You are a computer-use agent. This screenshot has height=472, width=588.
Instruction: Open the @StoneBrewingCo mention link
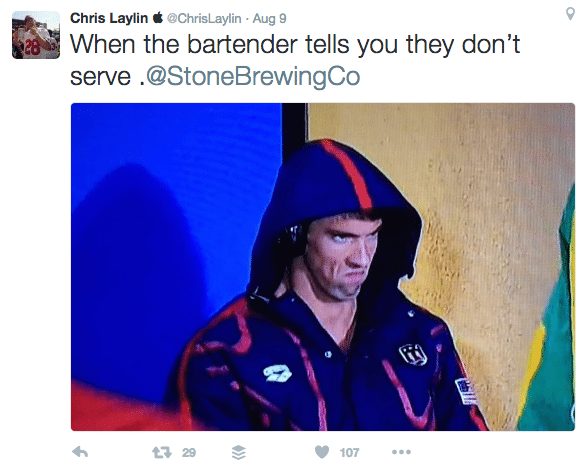[253, 76]
